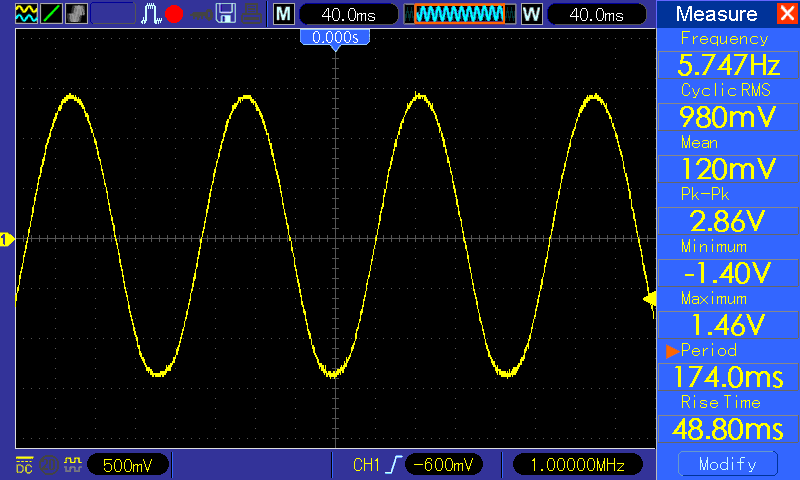The width and height of the screenshot is (800, 480).
Task: Click the W window timebase button
Action: (531, 14)
